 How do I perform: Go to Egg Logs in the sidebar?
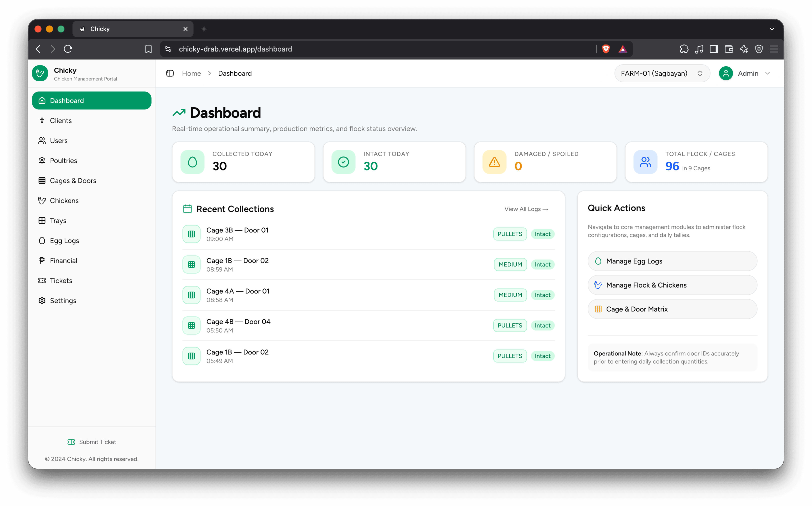coord(92,240)
